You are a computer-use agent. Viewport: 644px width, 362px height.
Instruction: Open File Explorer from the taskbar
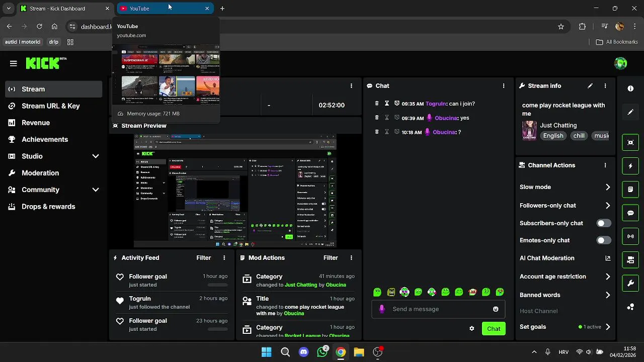359,352
